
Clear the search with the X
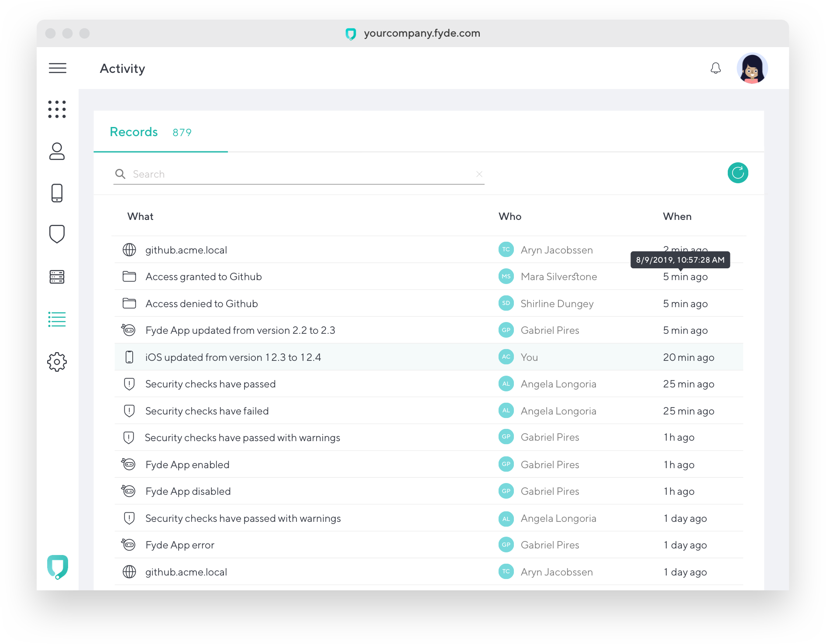pyautogui.click(x=479, y=174)
